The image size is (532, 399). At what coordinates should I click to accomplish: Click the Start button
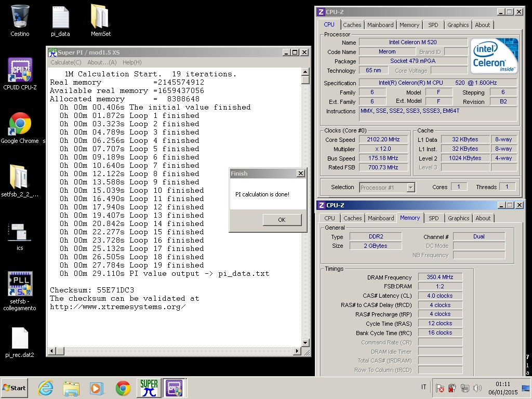pos(14,388)
